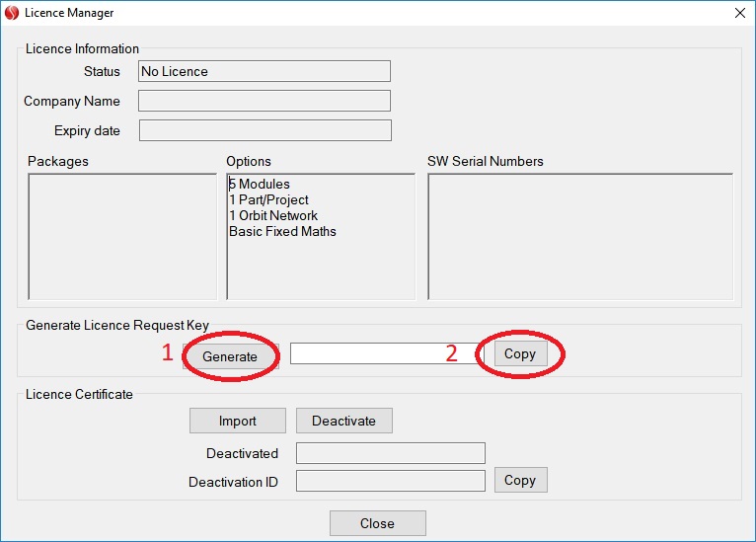Pick 'Basic Fixed Maths' from Options list
This screenshot has height=542, width=756.
coord(282,231)
